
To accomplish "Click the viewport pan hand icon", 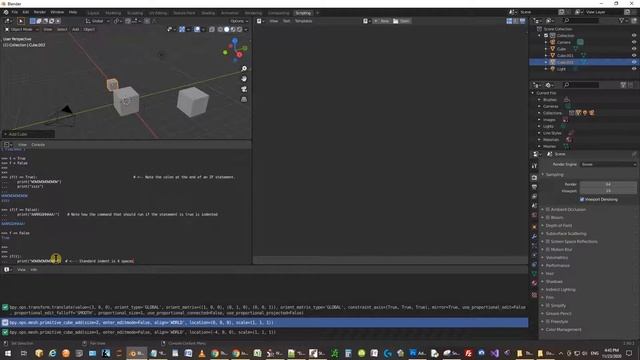I will pos(244,79).
